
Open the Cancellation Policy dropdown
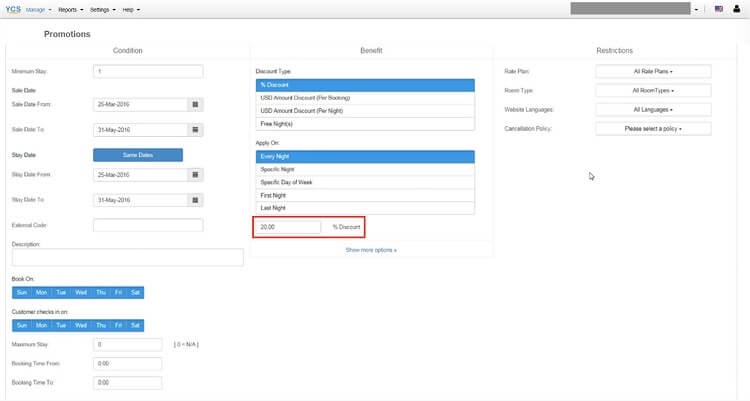point(653,129)
